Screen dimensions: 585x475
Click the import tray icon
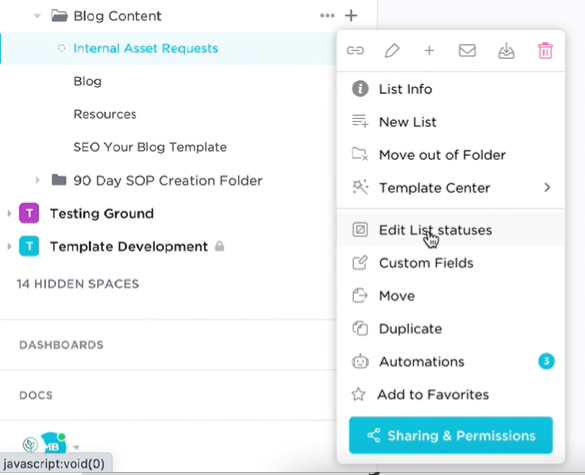tap(506, 50)
